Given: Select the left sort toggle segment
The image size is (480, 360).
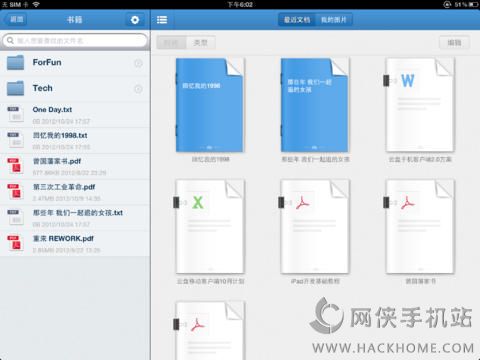Looking at the screenshot, I should point(171,43).
